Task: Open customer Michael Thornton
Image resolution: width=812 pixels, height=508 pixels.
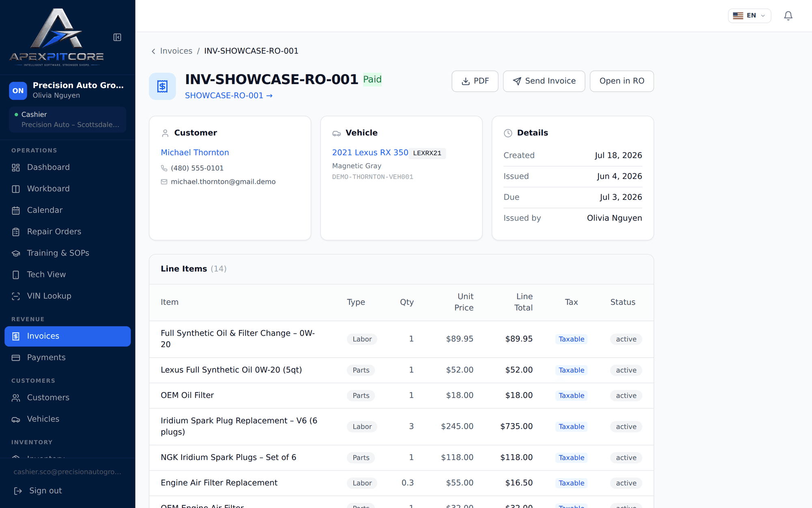Action: click(195, 152)
